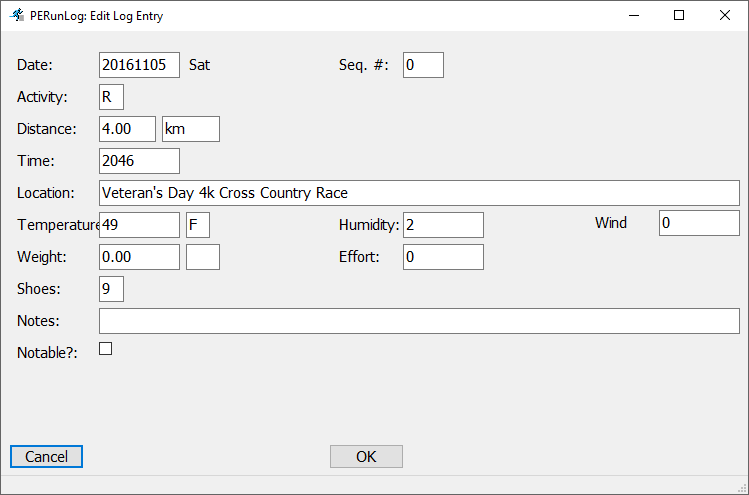Screen dimensions: 749x495
Task: Focus the Time field showing 2046
Action: pyautogui.click(x=139, y=161)
